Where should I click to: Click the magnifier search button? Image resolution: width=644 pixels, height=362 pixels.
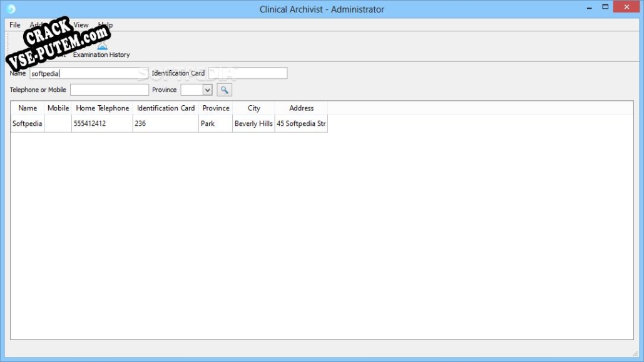pyautogui.click(x=224, y=90)
